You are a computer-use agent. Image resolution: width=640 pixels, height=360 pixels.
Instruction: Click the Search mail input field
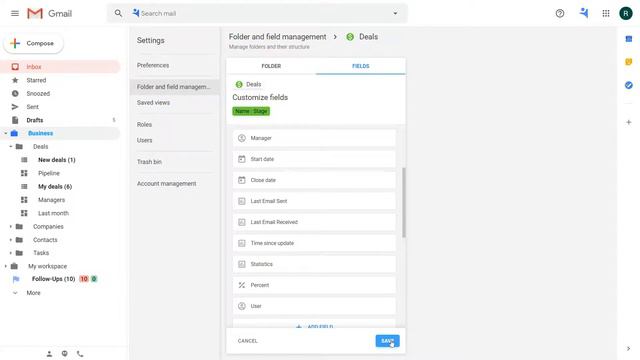point(261,13)
